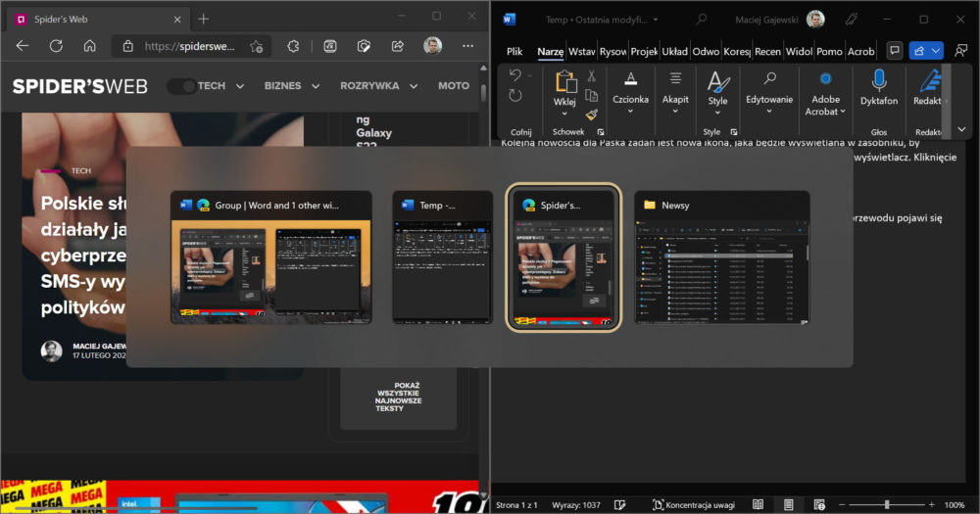This screenshot has width=980, height=514.
Task: Select print layout view icon
Action: 788,504
